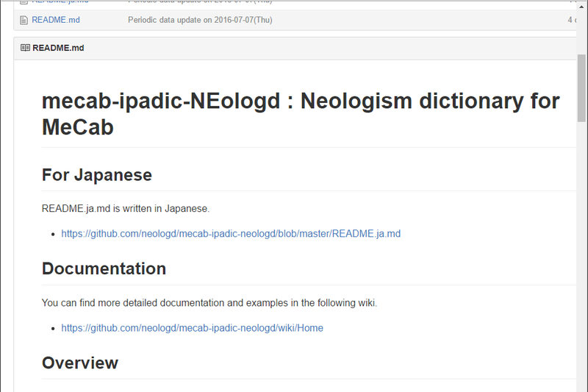The height and width of the screenshot is (392, 588).
Task: Click the 'Overview' heading
Action: coord(80,363)
